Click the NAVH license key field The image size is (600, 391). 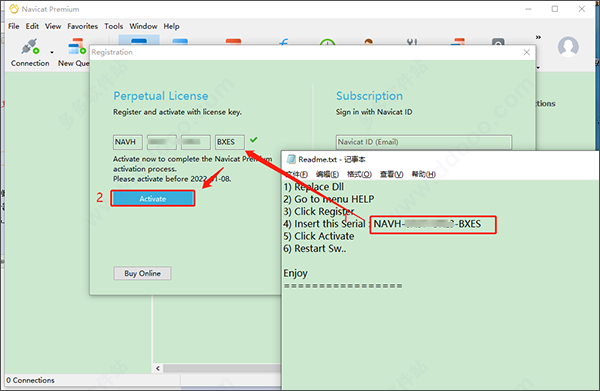click(128, 142)
